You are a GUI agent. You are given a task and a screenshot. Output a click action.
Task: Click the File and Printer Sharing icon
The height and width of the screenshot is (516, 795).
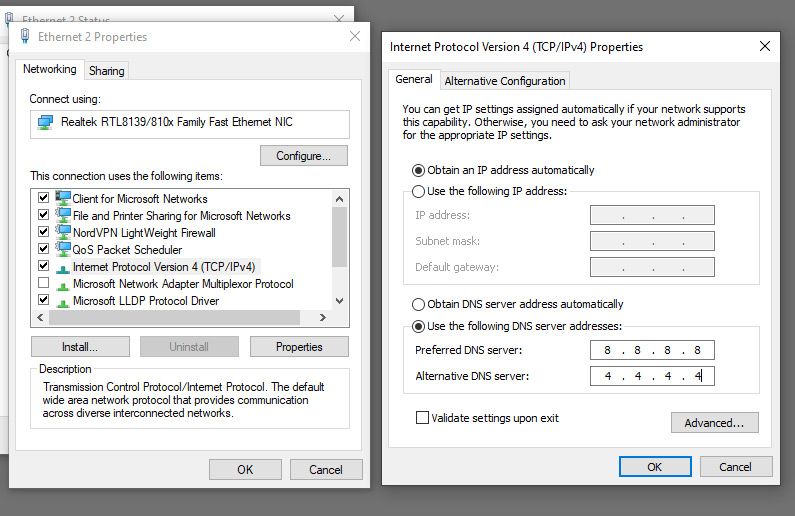[x=63, y=215]
